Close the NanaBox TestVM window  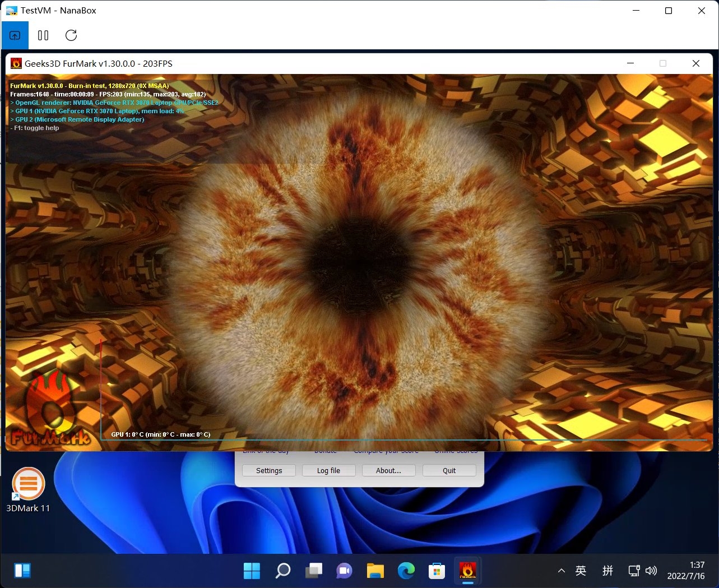pos(701,11)
